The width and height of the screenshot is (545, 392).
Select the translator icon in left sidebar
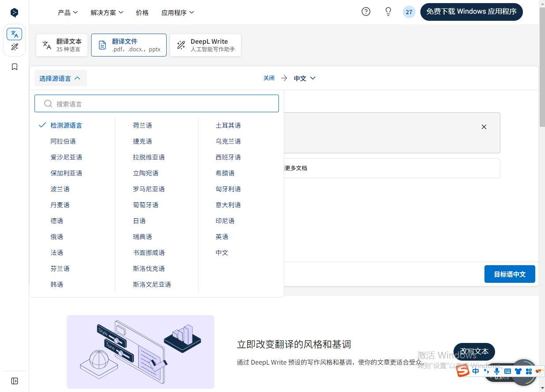15,34
